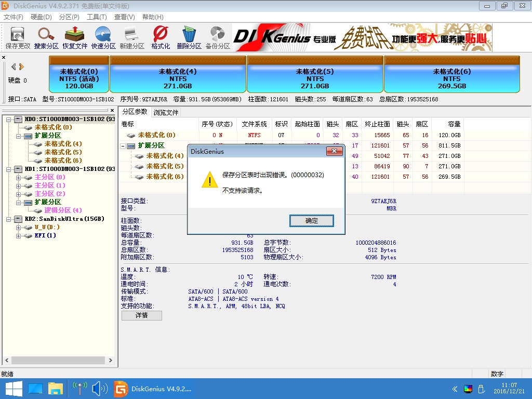
Task: Collapse 扩展分区 under HD1 in tree
Action: (18, 203)
